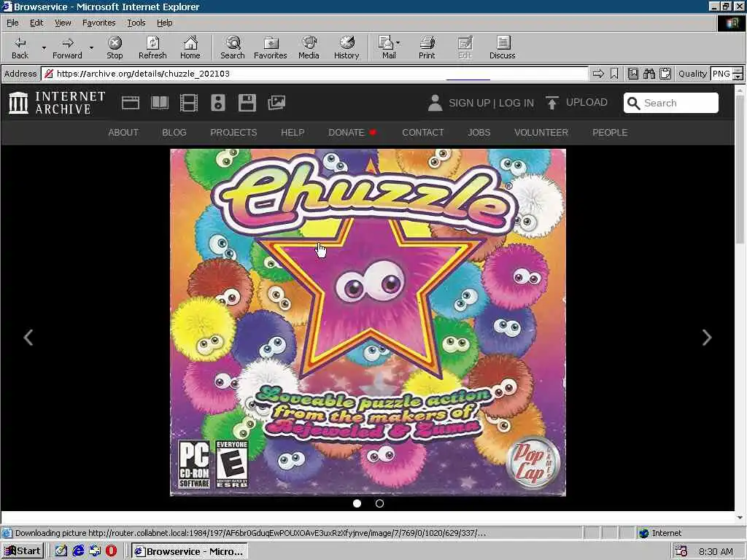
Task: Open the Texts book icon
Action: (x=160, y=103)
